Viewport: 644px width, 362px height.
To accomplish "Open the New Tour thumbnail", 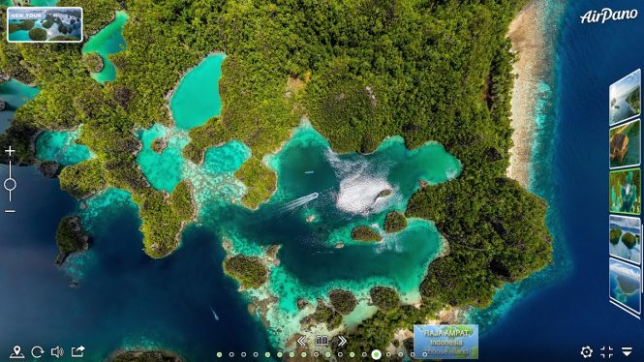I will [x=45, y=25].
